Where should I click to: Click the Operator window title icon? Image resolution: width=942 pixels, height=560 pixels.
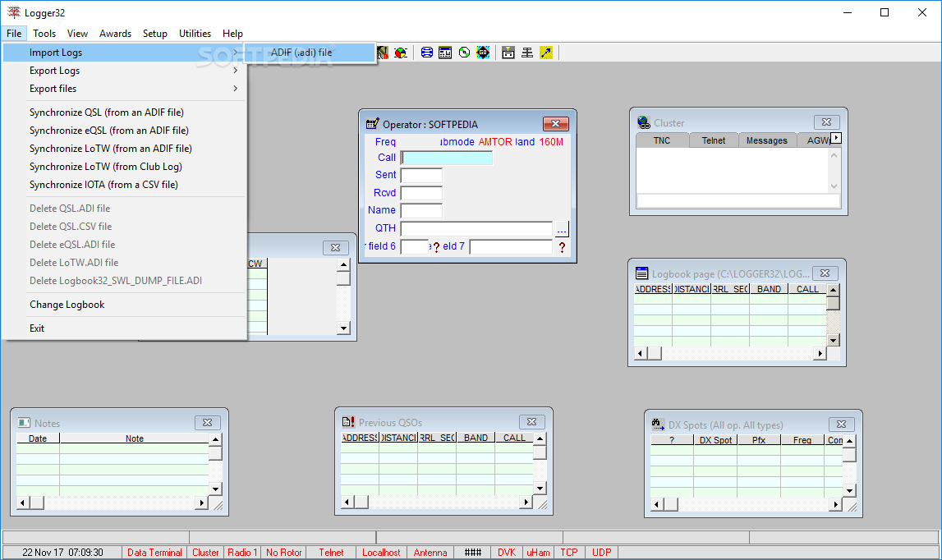pos(373,124)
